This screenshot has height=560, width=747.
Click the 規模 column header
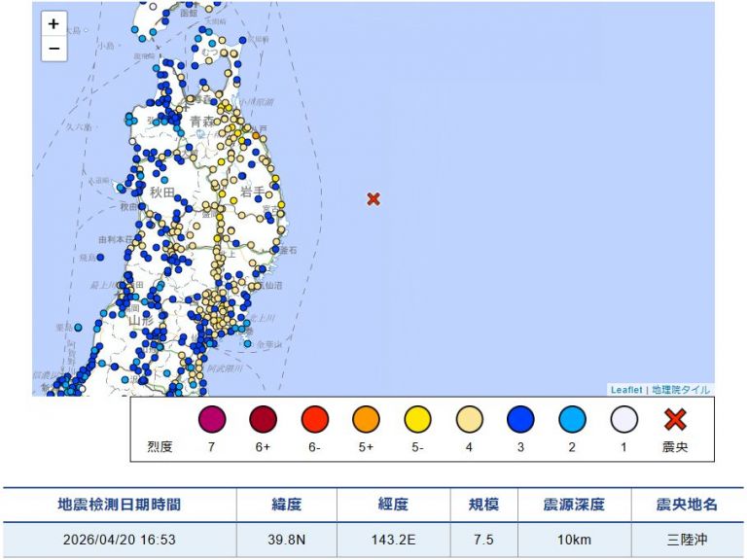(x=484, y=505)
